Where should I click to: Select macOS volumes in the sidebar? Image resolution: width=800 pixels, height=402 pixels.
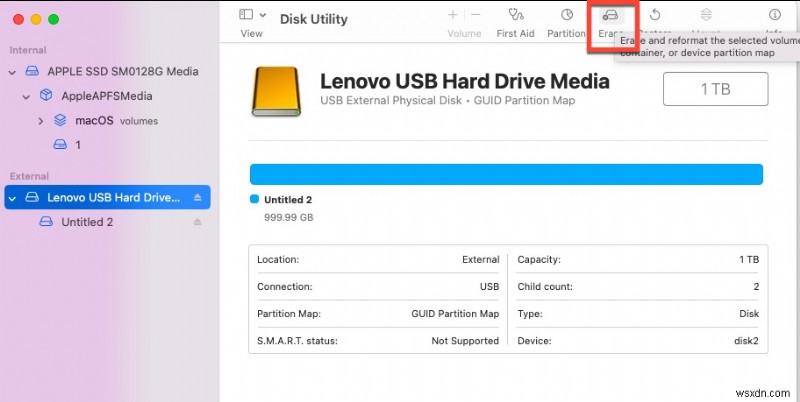tap(116, 120)
